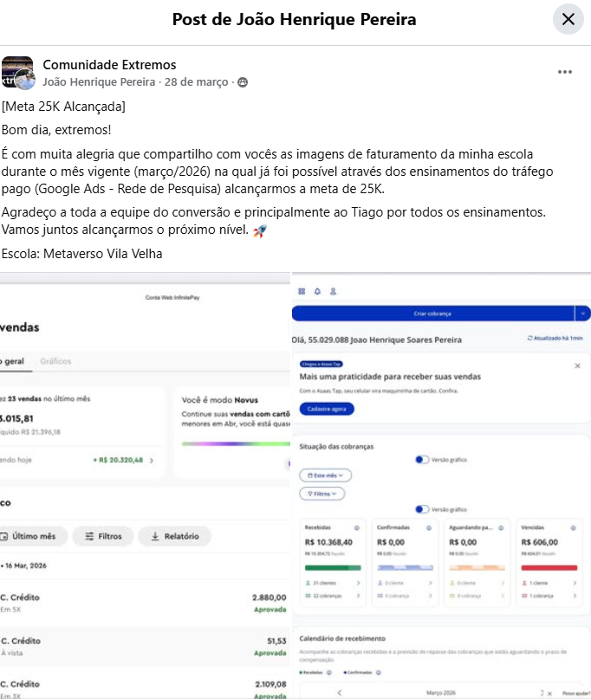Click the apps grid icon in Asaas
The width and height of the screenshot is (591, 700).
click(x=302, y=291)
